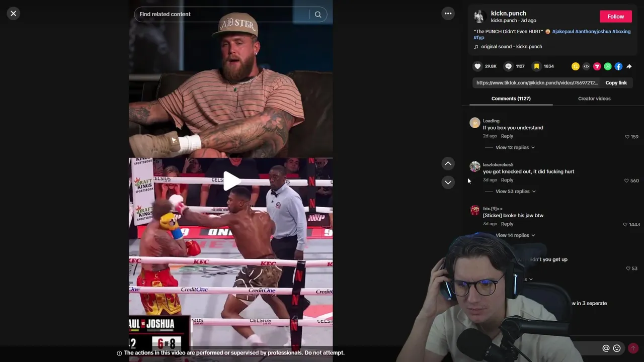Image resolution: width=644 pixels, height=362 pixels.
Task: Expand View 14 replies
Action: tap(515, 235)
